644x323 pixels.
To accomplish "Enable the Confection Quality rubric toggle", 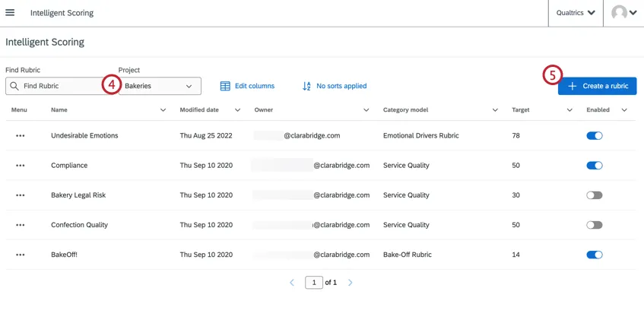I will pyautogui.click(x=595, y=225).
